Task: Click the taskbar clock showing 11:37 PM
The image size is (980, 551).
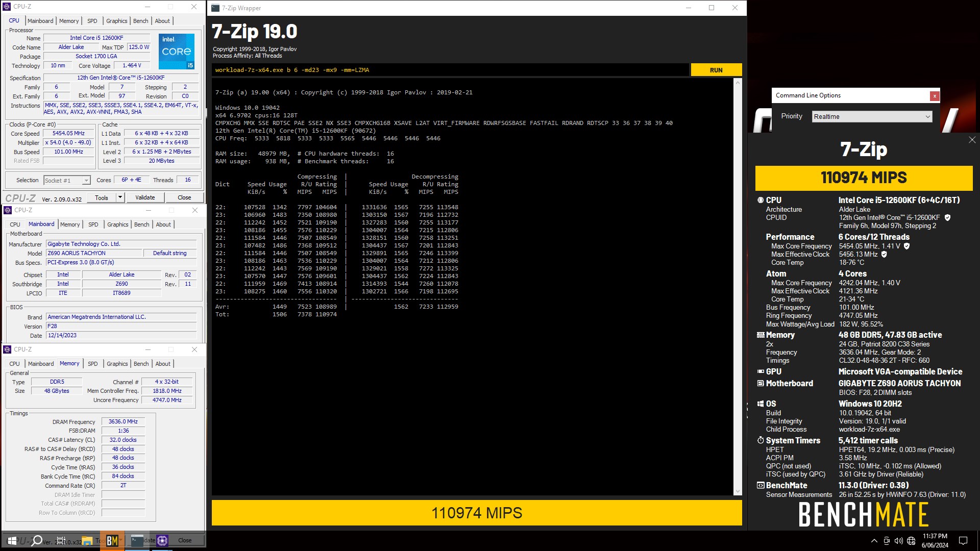Action: pyautogui.click(x=935, y=541)
